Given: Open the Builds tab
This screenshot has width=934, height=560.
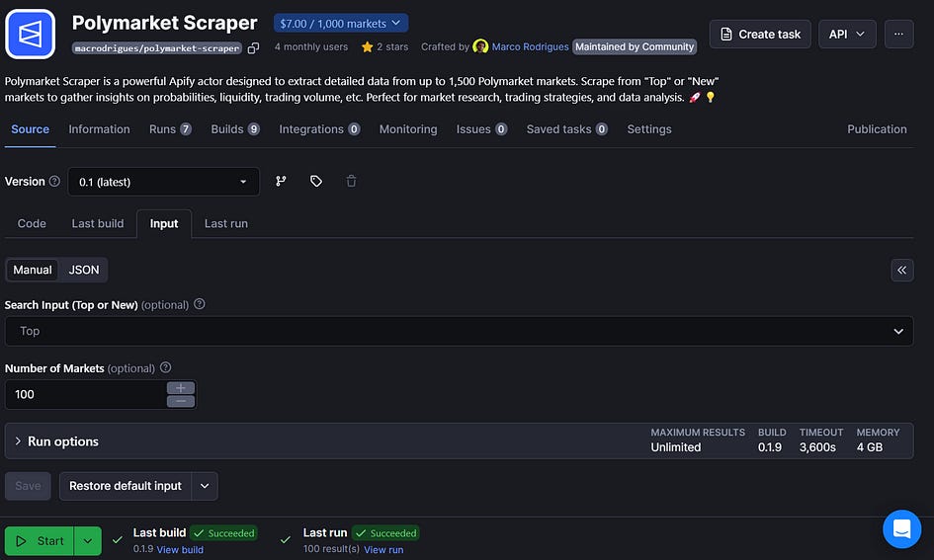Looking at the screenshot, I should (x=234, y=129).
